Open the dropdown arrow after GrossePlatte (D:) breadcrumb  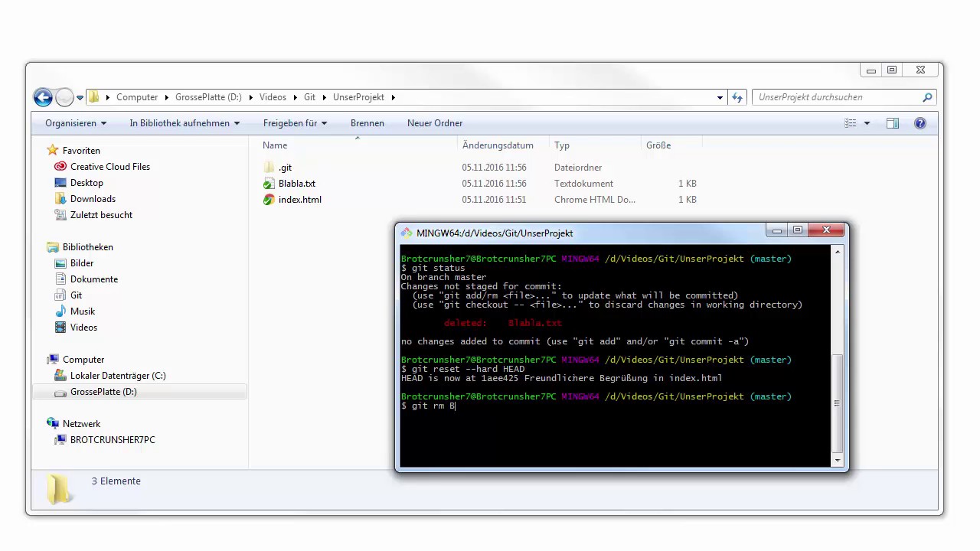coord(250,97)
